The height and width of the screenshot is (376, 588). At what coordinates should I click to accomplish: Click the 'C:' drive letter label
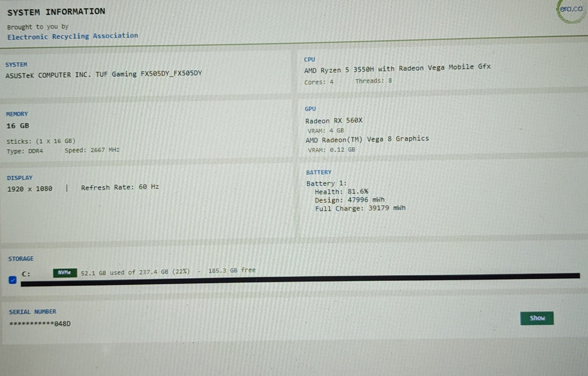(x=26, y=274)
